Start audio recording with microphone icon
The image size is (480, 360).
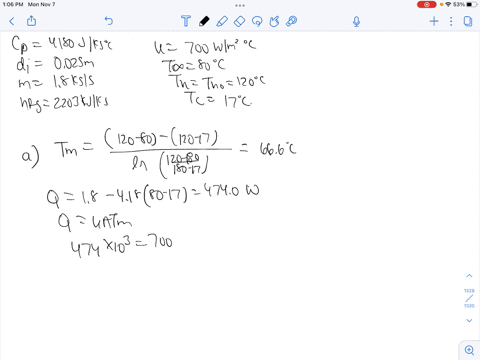[x=356, y=22]
